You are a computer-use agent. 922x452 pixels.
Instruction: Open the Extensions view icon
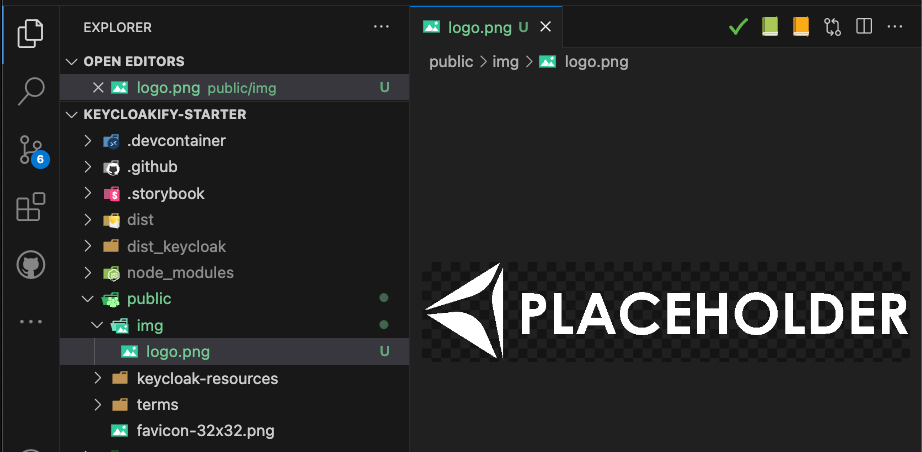[30, 208]
